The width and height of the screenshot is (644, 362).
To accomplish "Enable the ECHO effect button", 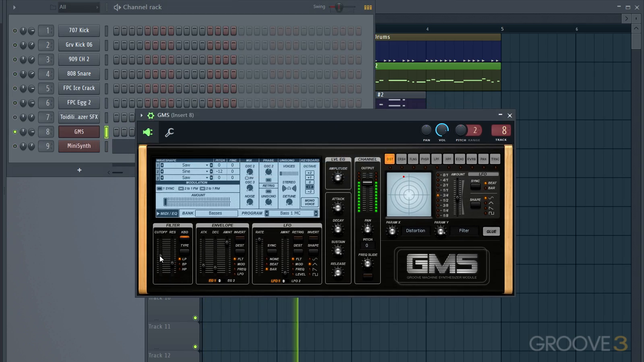I will pos(460,159).
